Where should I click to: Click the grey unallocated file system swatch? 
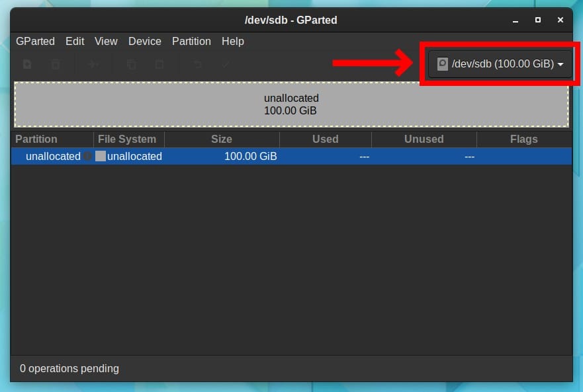click(101, 156)
